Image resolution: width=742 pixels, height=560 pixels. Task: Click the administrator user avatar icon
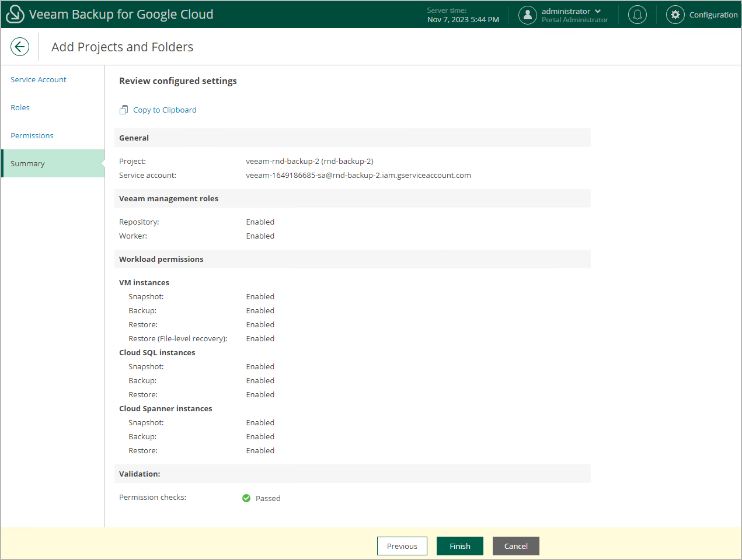pyautogui.click(x=528, y=15)
